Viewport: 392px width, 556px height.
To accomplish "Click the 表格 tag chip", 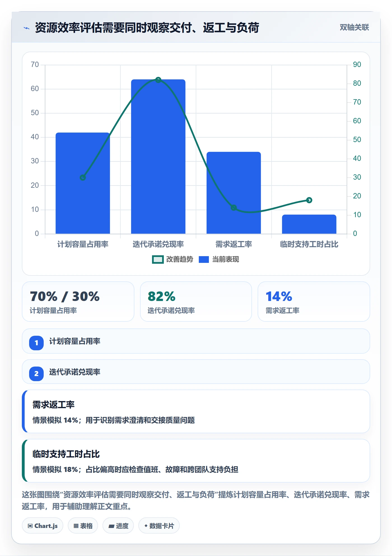I will click(x=83, y=526).
